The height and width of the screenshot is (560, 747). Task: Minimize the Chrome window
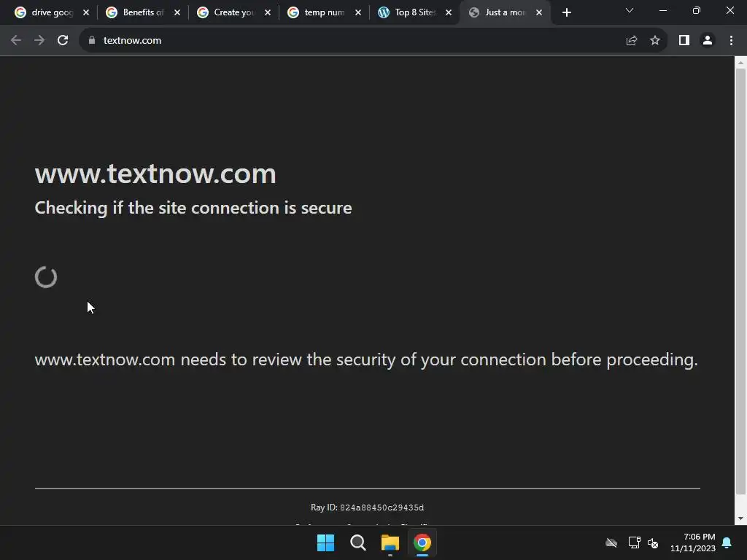tap(662, 10)
